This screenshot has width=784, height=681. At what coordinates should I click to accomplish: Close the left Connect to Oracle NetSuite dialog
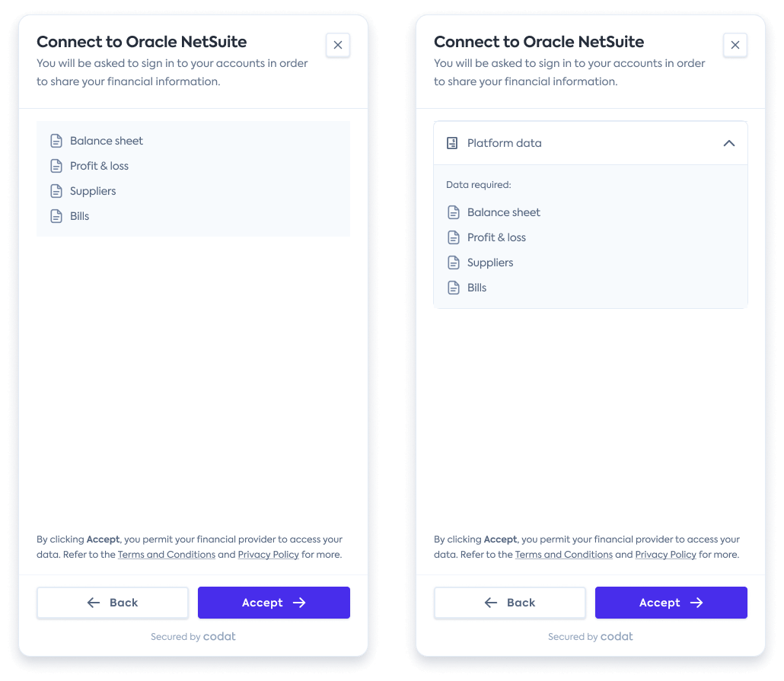(338, 45)
